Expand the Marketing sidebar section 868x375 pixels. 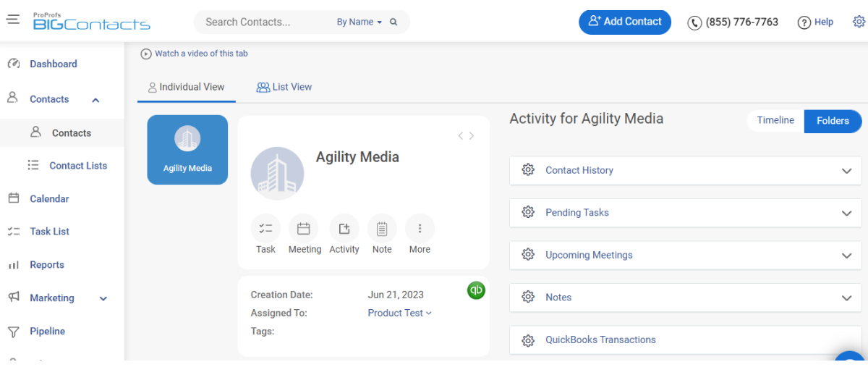pos(103,298)
